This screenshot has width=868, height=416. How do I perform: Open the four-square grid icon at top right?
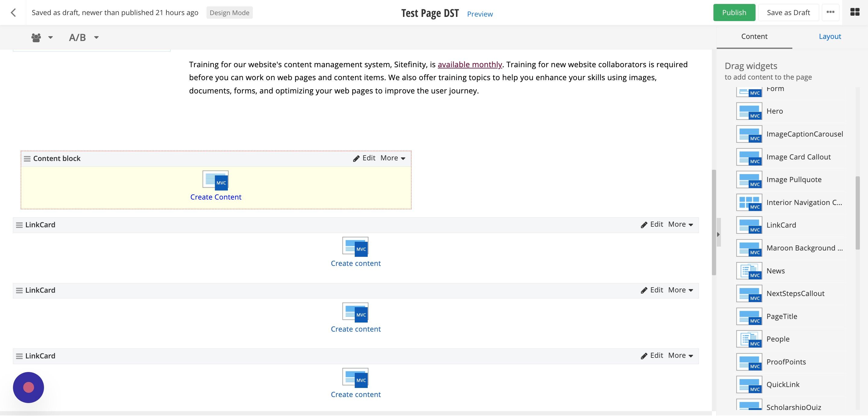tap(855, 12)
